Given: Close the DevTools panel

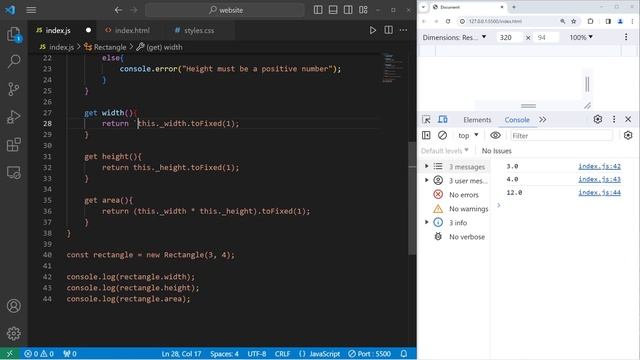Looking at the screenshot, I should [x=628, y=119].
